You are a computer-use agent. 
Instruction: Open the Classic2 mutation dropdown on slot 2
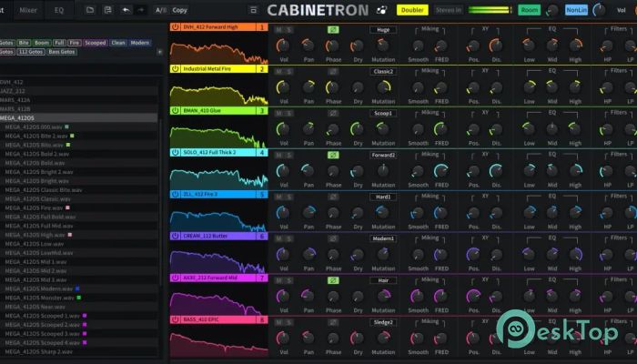coord(383,71)
